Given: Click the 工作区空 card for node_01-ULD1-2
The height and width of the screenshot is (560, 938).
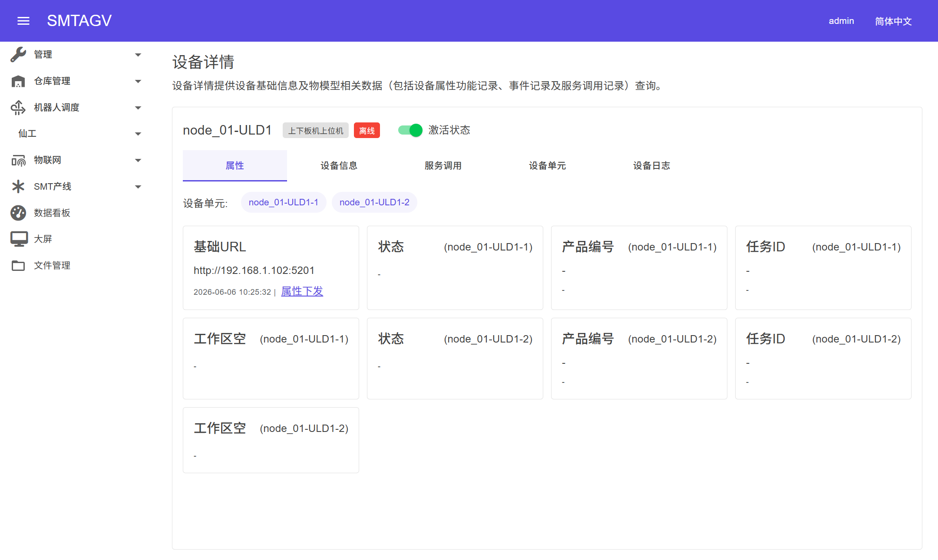Looking at the screenshot, I should (x=271, y=440).
